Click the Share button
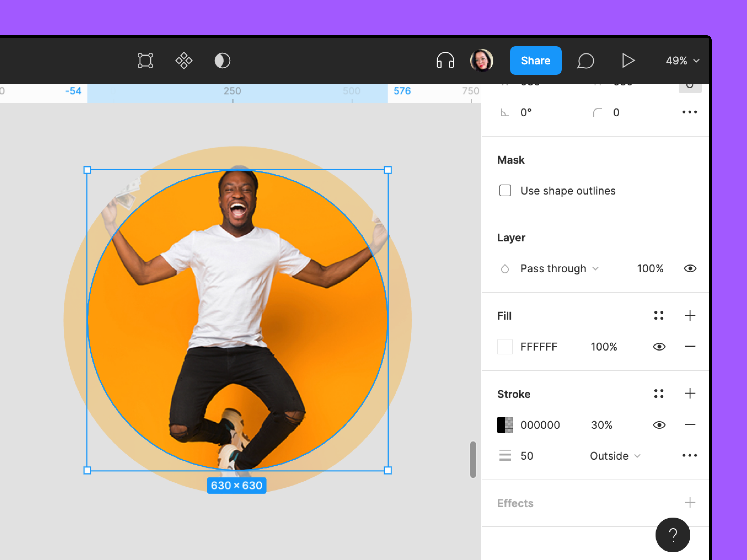Screen dimensions: 747x560 (x=535, y=61)
